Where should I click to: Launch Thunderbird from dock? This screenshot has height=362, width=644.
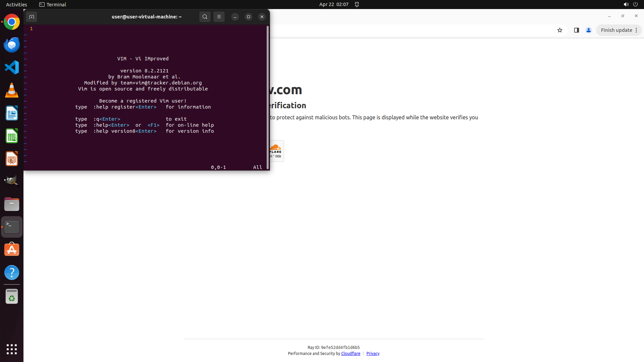click(12, 45)
